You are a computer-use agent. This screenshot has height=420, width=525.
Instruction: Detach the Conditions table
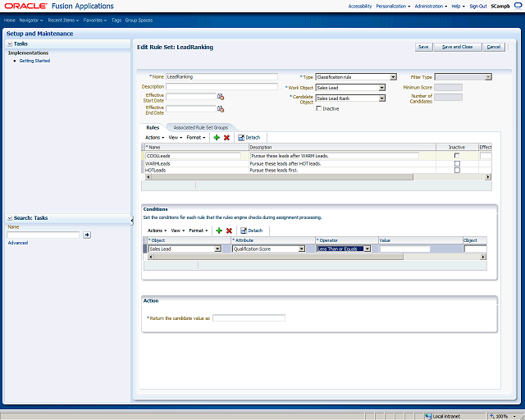point(252,231)
